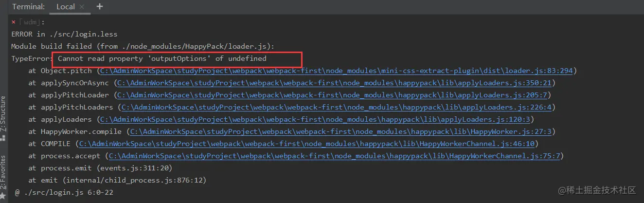644x203 pixels.
Task: Open HappyWorker.js:27:3 file link
Action: [340, 132]
